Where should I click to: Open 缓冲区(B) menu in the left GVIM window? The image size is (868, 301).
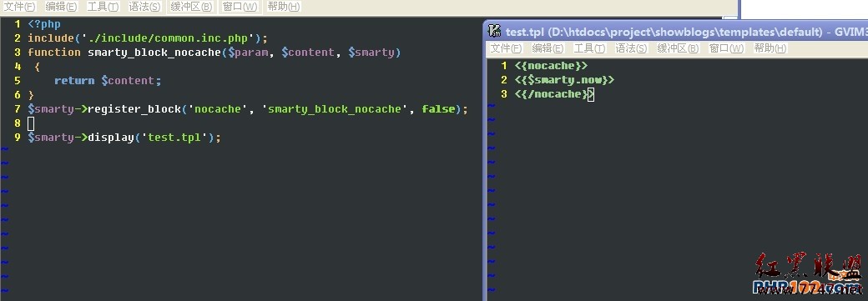[191, 7]
